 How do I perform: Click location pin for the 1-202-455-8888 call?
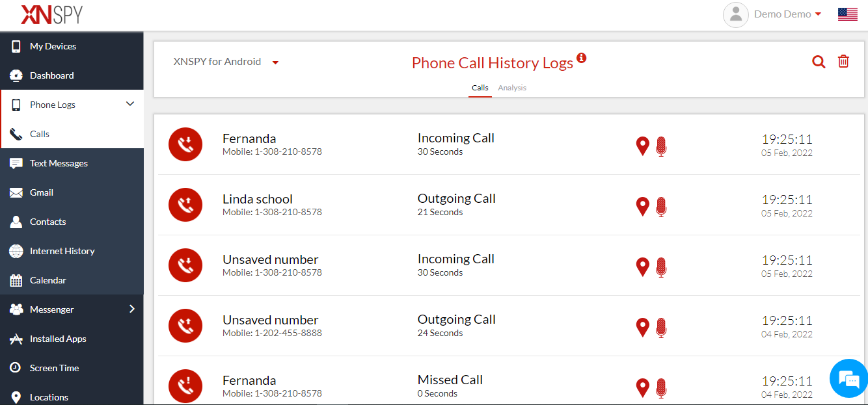coord(642,327)
